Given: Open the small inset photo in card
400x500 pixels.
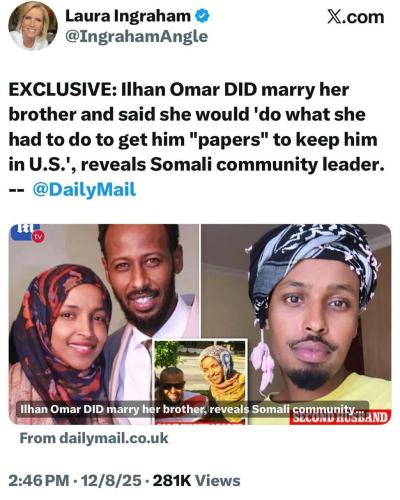Looking at the screenshot, I should click(x=200, y=382).
